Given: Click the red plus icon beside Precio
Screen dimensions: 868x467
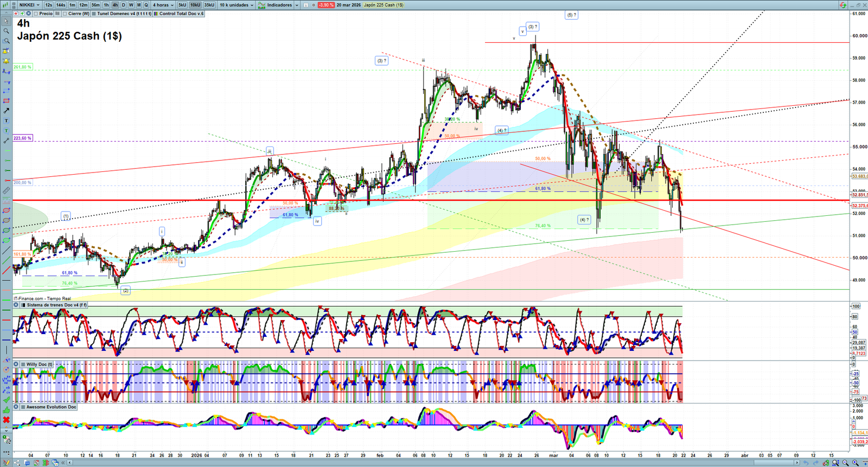Looking at the screenshot, I should click(16, 14).
